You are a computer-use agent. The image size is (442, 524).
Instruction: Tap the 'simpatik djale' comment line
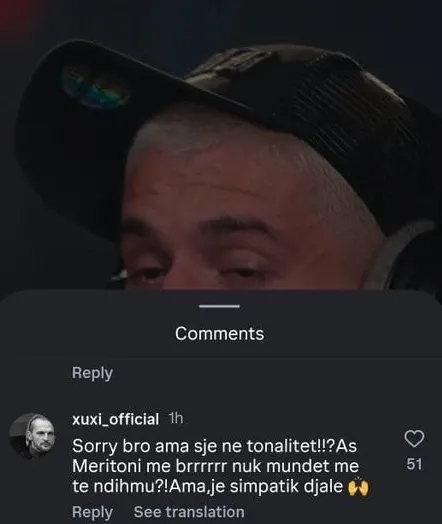click(x=220, y=487)
